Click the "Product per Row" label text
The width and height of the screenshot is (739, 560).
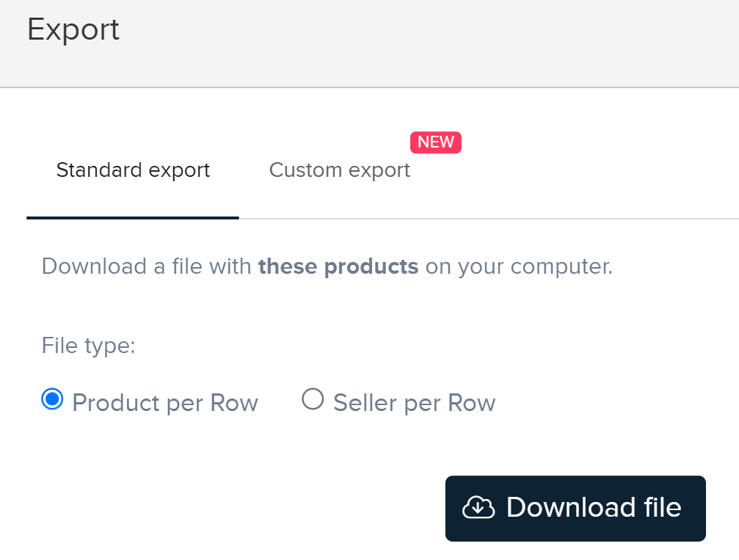pos(165,403)
